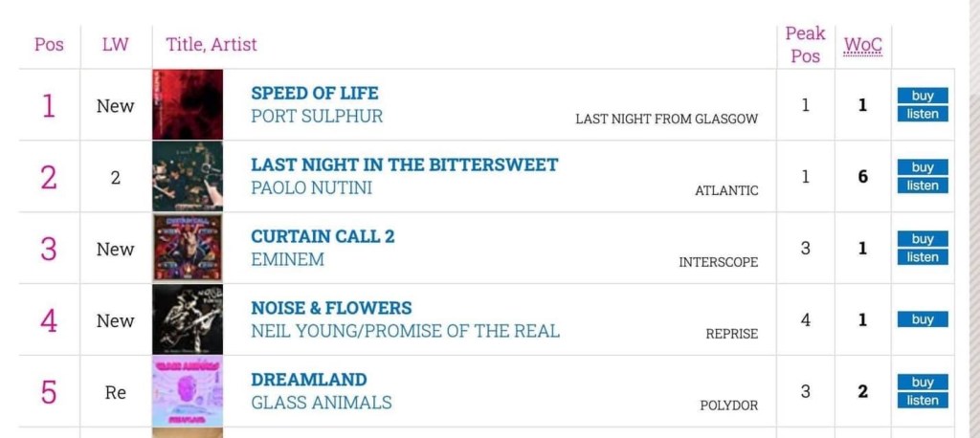This screenshot has height=438, width=980.
Task: Open the Noise & Flowers album artwork
Action: pos(188,320)
